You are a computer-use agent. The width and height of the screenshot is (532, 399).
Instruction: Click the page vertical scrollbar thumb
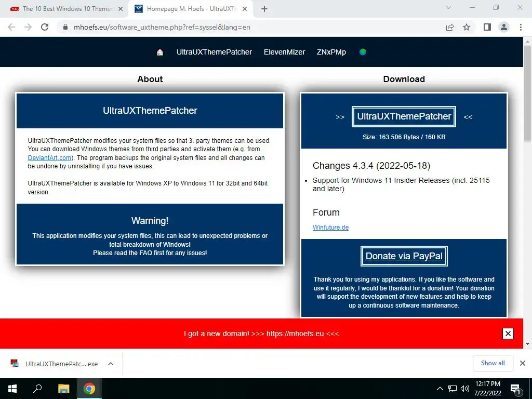pyautogui.click(x=527, y=94)
